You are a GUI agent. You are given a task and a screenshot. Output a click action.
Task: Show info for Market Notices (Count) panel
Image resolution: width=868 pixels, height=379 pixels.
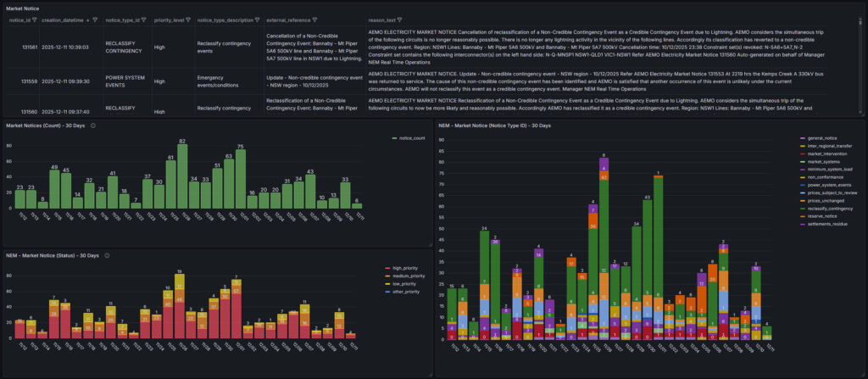93,125
